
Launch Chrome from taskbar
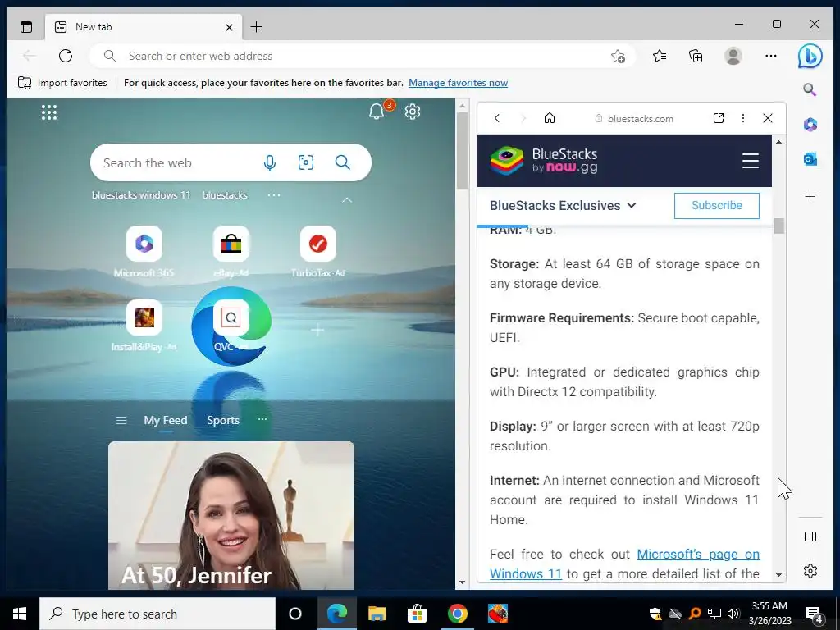tap(457, 614)
